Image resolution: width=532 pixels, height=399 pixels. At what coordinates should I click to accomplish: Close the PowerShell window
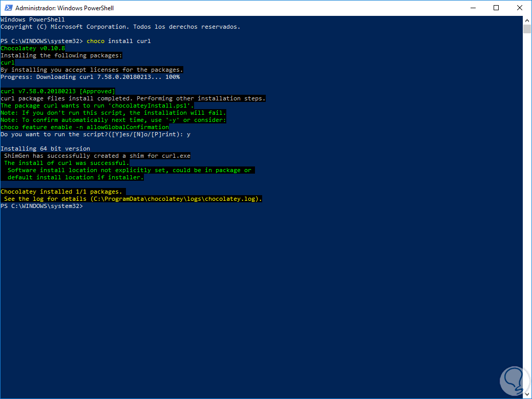click(519, 8)
